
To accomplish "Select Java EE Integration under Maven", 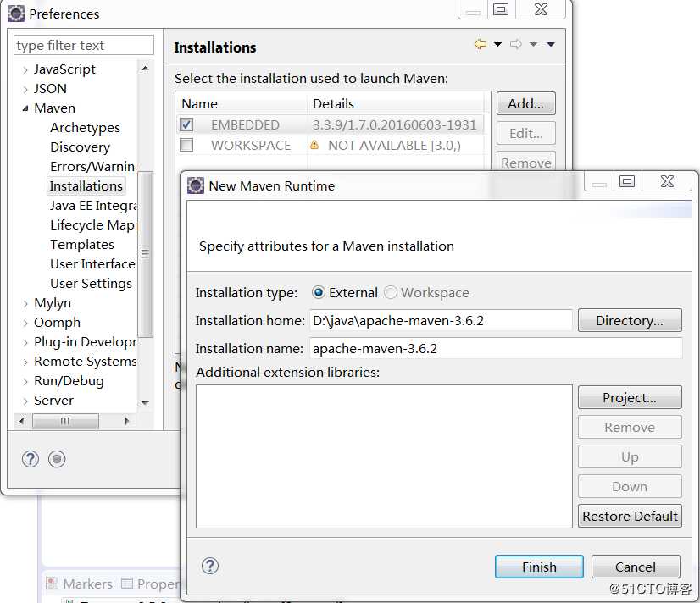I will (x=93, y=206).
